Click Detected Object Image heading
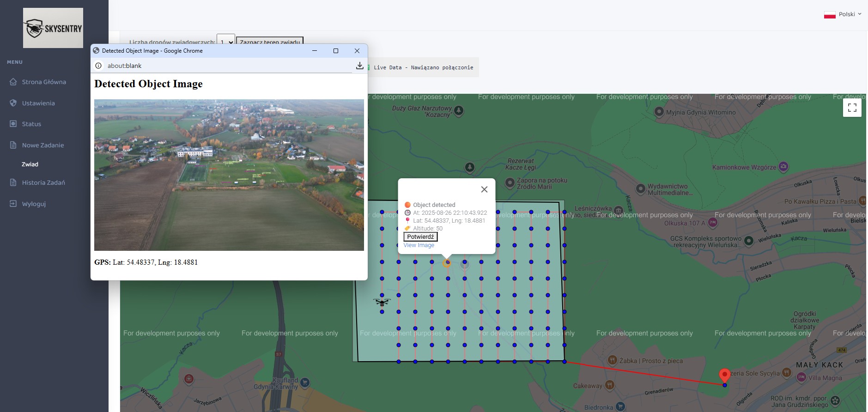The width and height of the screenshot is (868, 412). click(148, 84)
